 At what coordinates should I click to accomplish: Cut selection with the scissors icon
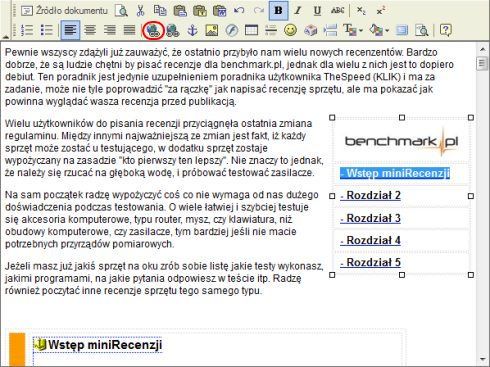(x=140, y=11)
